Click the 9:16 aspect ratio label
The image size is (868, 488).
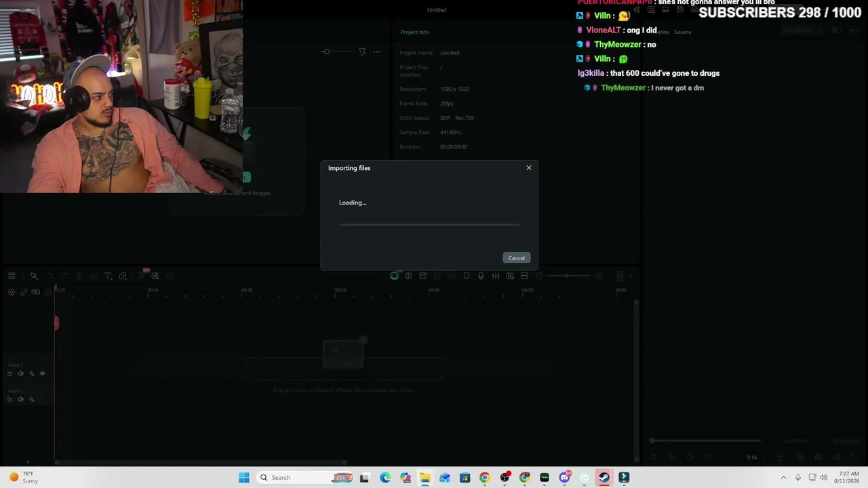(x=751, y=457)
